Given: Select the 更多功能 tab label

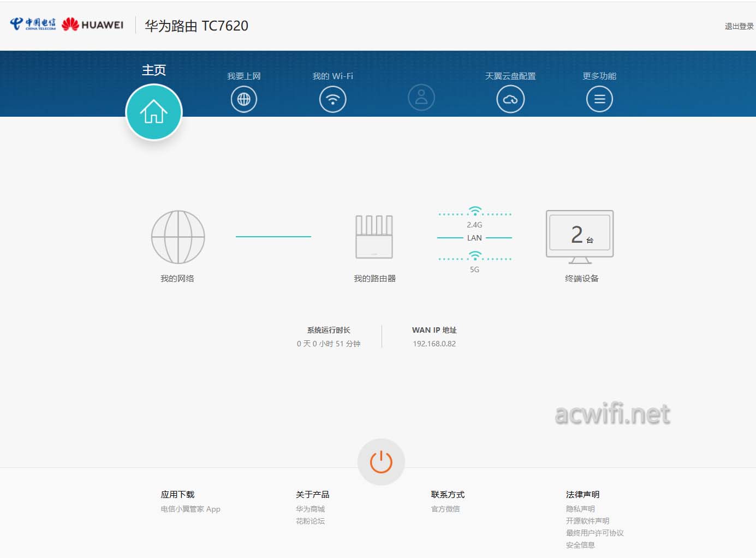Looking at the screenshot, I should coord(599,76).
